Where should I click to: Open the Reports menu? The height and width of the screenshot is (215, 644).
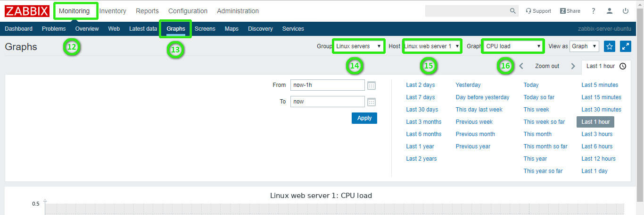pyautogui.click(x=147, y=11)
